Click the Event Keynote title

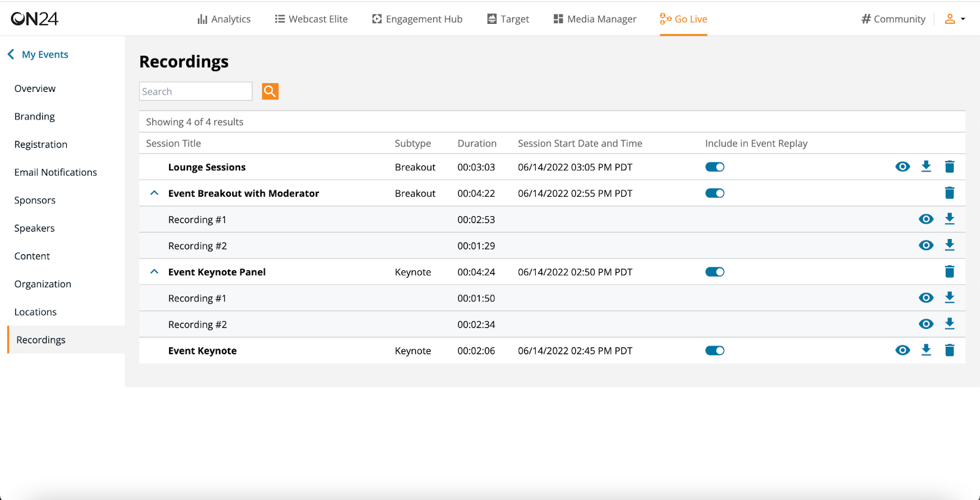tap(202, 351)
